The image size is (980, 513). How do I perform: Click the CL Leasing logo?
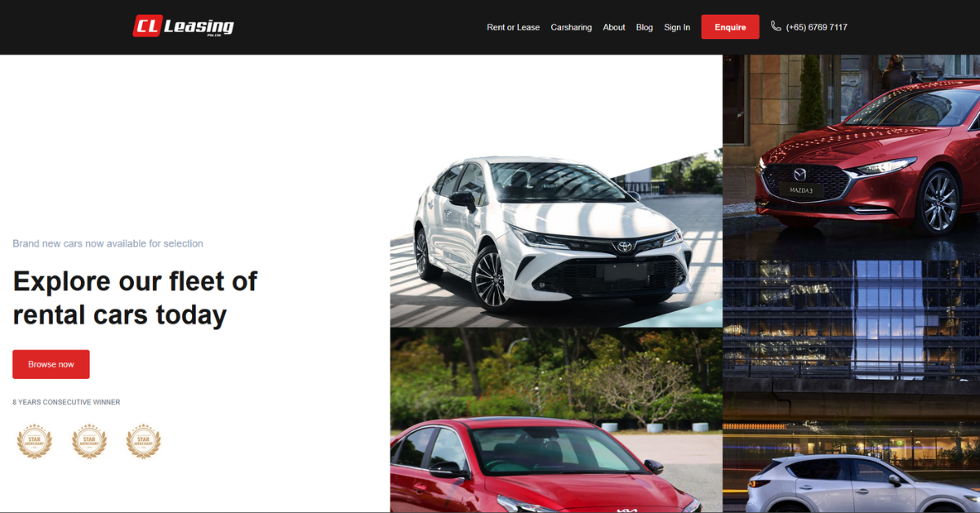184,27
